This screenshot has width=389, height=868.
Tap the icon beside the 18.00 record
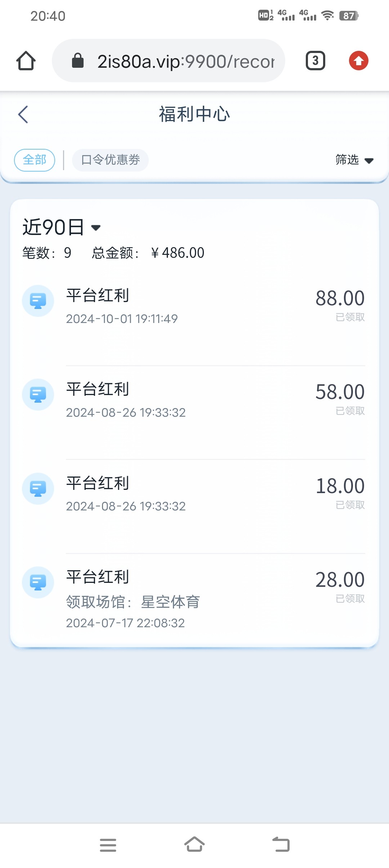[38, 488]
